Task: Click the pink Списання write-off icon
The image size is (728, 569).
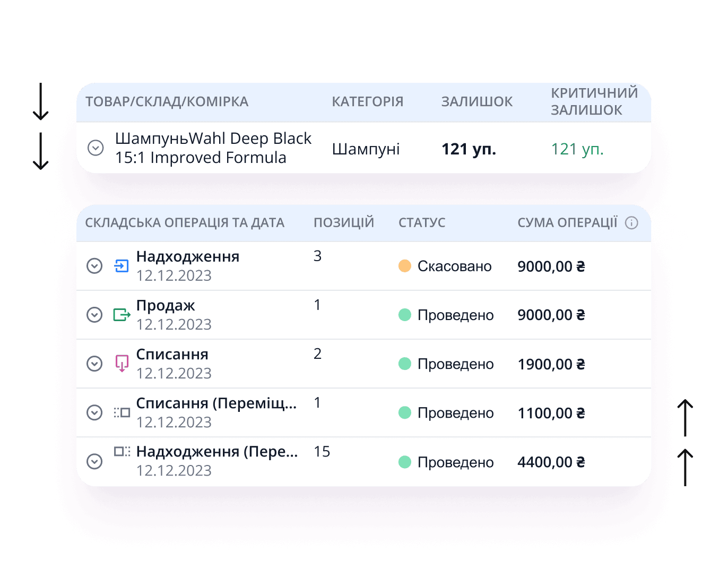Action: pos(122,364)
